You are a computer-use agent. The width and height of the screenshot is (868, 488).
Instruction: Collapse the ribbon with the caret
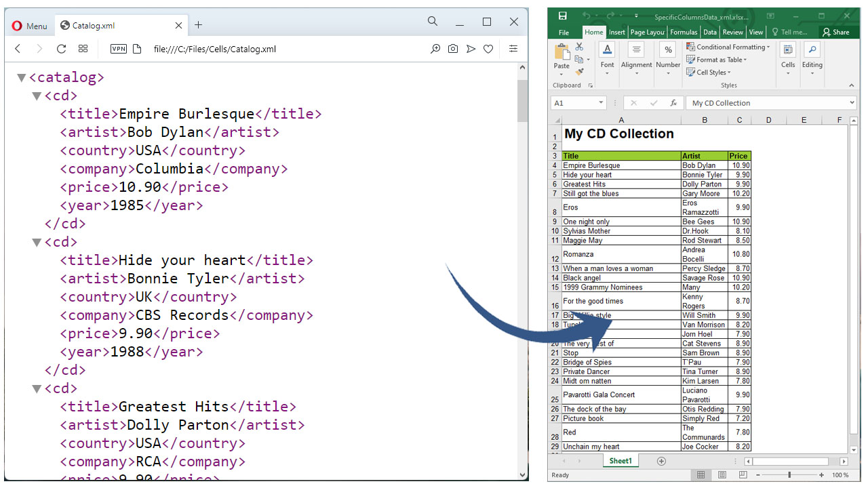[x=851, y=85]
